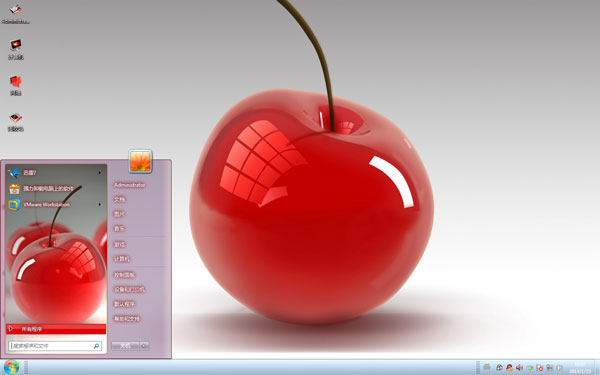Screen dimensions: 600x375
Task: Open the shutdown options arrow
Action: click(144, 346)
